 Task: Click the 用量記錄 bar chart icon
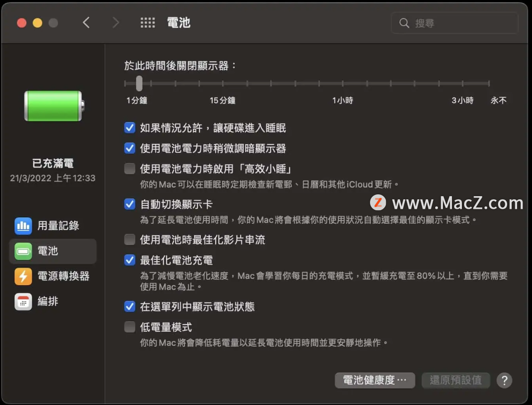tap(23, 226)
